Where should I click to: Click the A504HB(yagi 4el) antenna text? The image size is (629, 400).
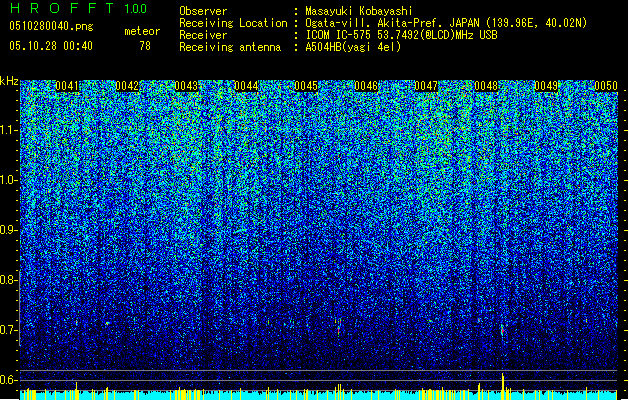pyautogui.click(x=353, y=47)
